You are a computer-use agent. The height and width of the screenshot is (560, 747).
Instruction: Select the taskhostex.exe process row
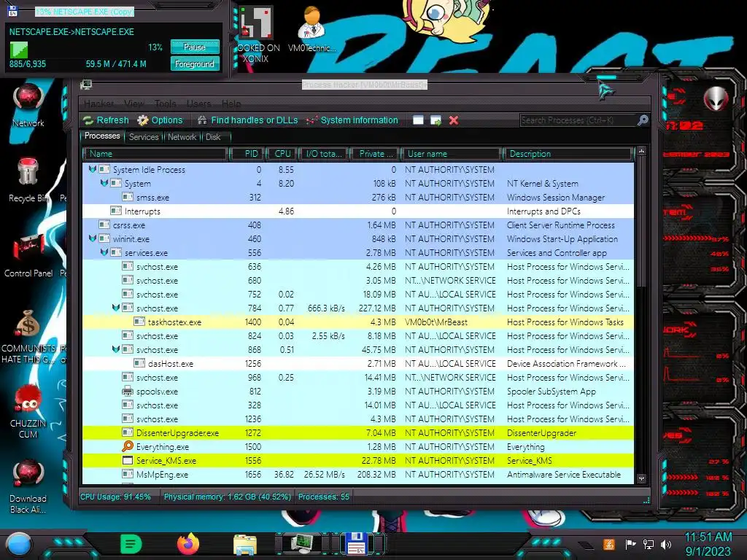click(357, 322)
